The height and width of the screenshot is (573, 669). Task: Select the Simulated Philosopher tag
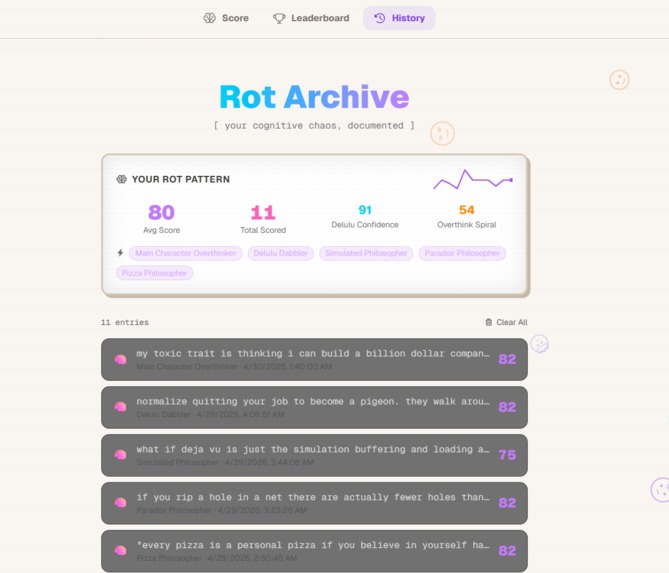(x=366, y=253)
